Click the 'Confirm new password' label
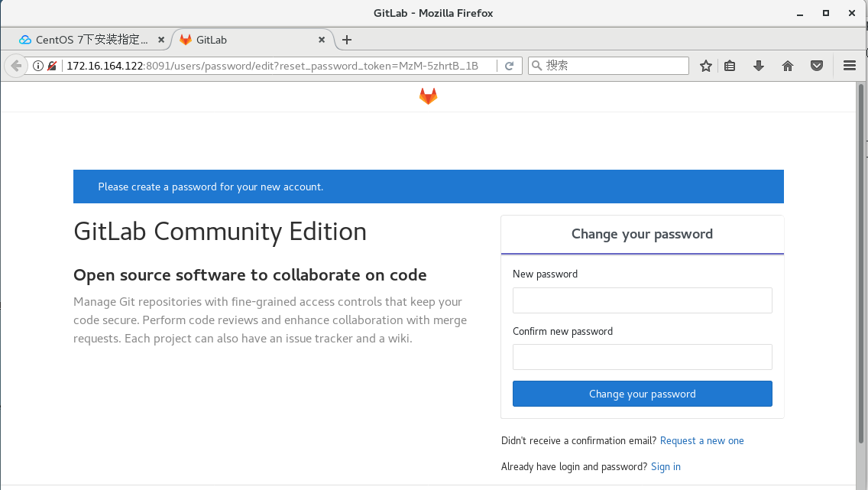 coord(562,331)
